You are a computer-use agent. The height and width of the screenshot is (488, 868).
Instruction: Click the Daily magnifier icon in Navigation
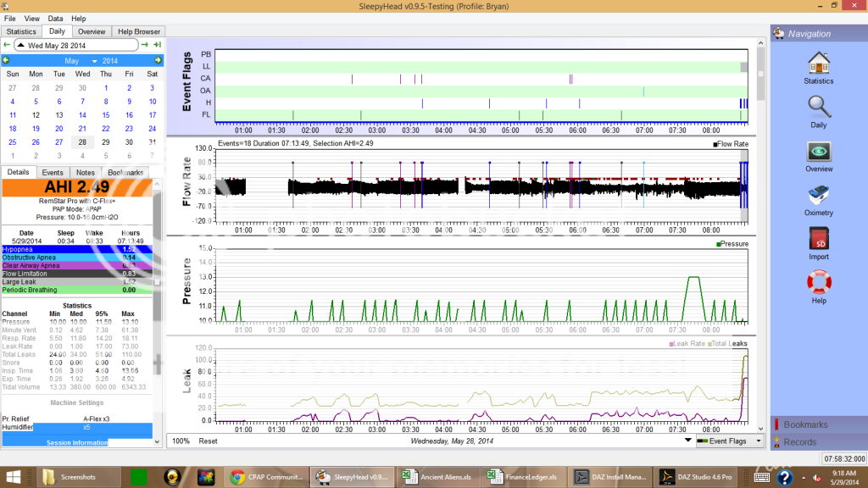818,109
